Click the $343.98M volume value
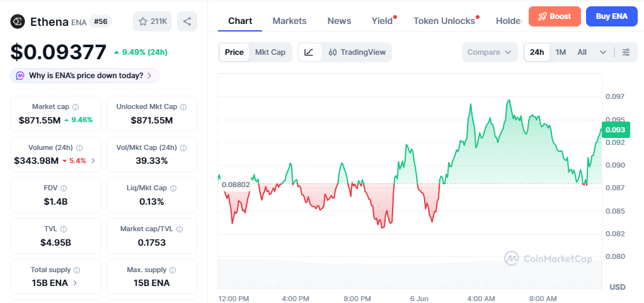Viewport: 644px width, 303px height. click(36, 161)
